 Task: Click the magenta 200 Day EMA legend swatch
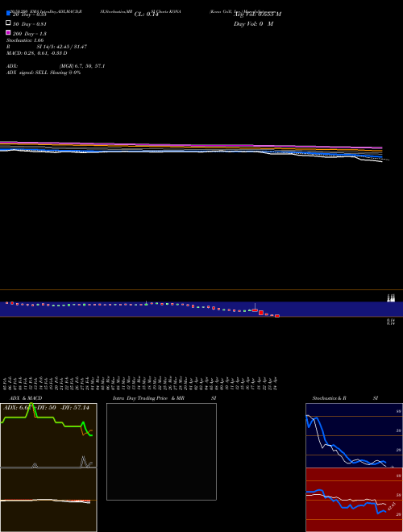click(8, 32)
